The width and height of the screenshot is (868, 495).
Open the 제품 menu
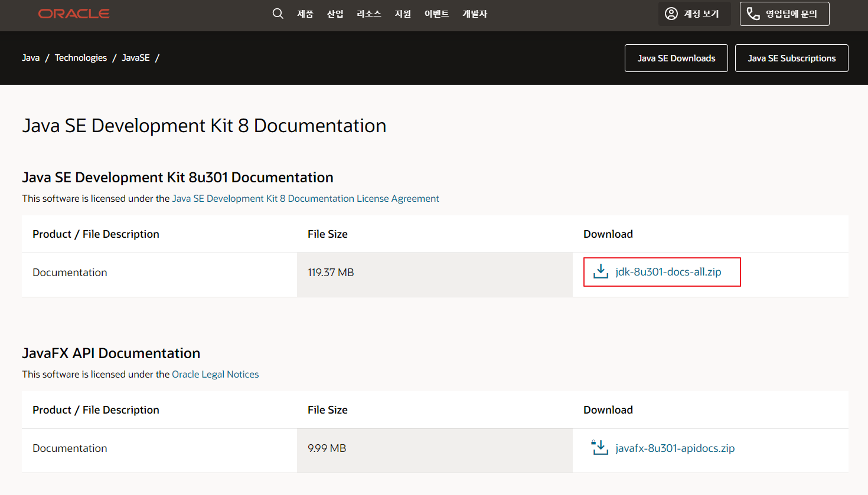pos(305,14)
